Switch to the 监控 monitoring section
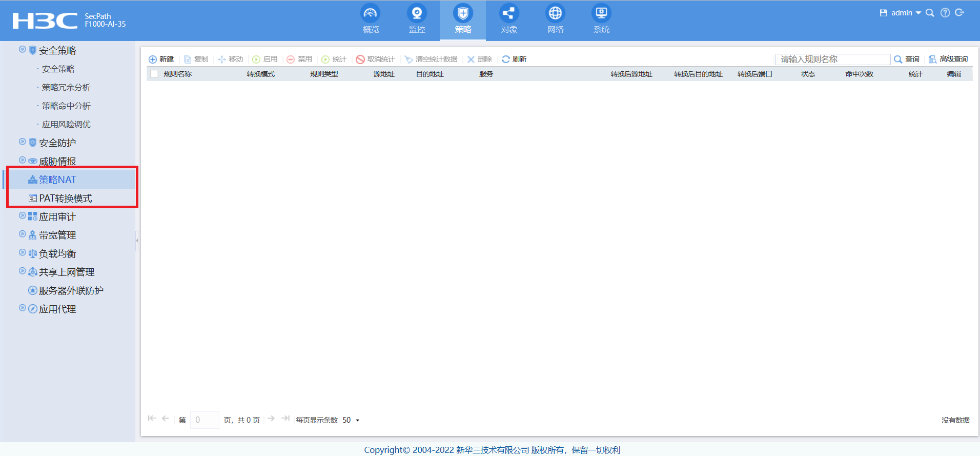This screenshot has height=456, width=980. tap(417, 19)
